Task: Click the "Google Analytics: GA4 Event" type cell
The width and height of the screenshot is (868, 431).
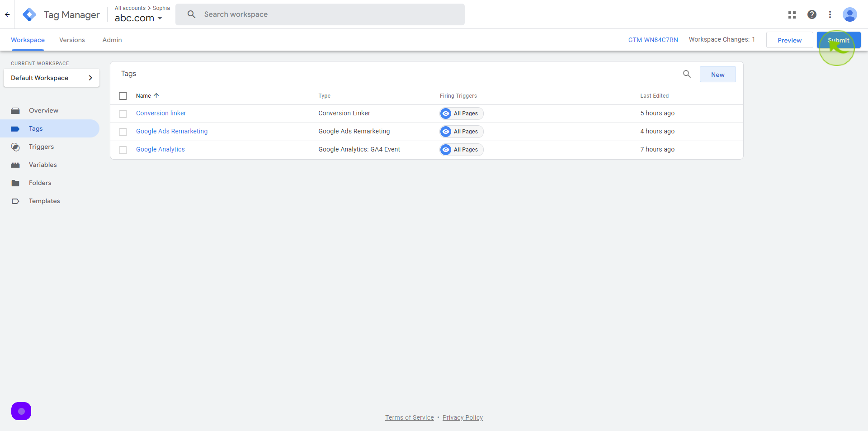Action: [x=359, y=149]
